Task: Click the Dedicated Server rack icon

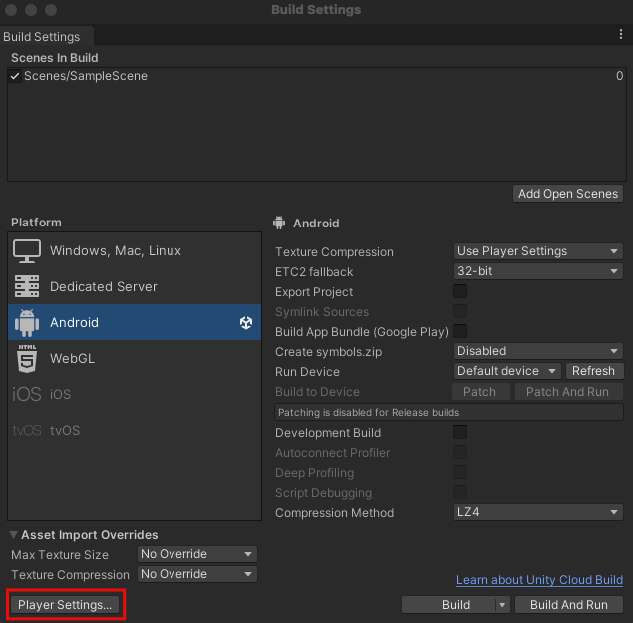Action: pos(27,286)
